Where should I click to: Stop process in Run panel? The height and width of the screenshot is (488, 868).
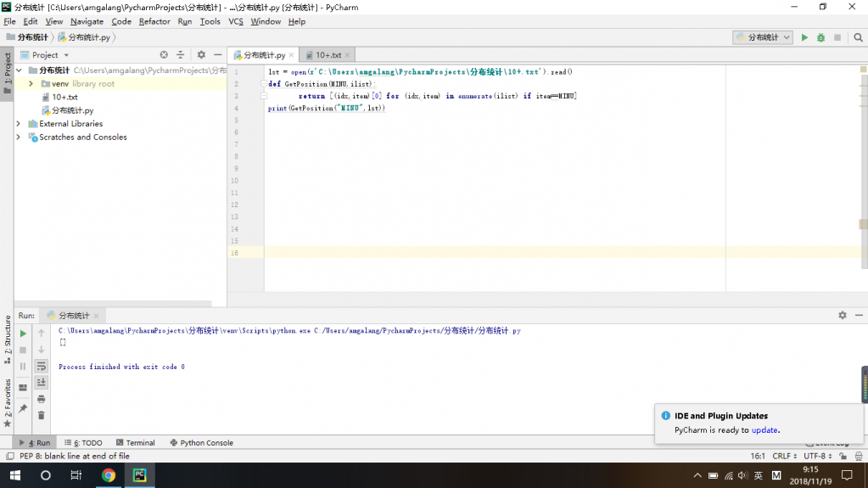click(x=23, y=350)
